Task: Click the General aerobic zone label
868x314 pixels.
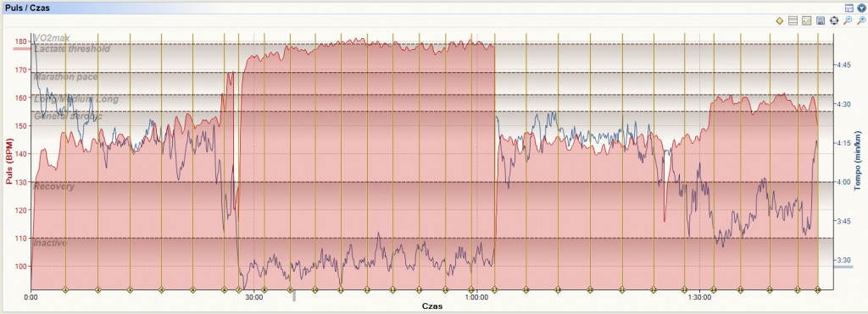Action: 68,116
